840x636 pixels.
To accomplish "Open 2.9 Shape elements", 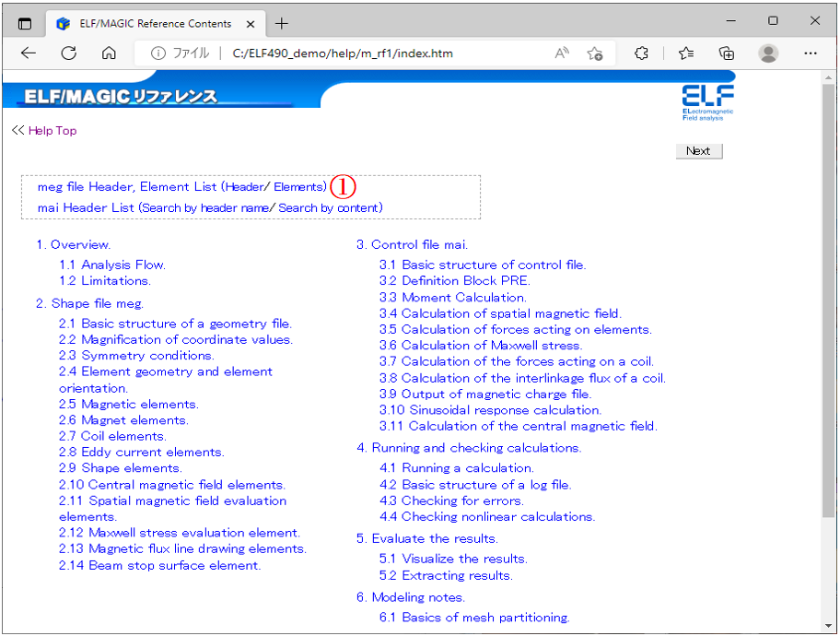I will tap(121, 468).
